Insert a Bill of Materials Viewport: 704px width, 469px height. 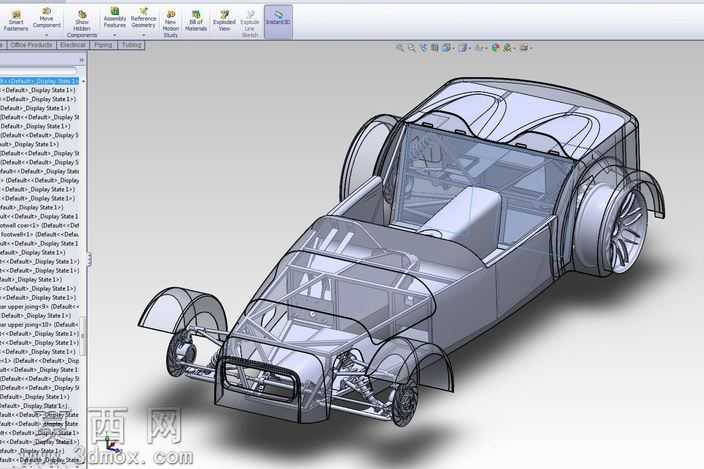pyautogui.click(x=196, y=21)
